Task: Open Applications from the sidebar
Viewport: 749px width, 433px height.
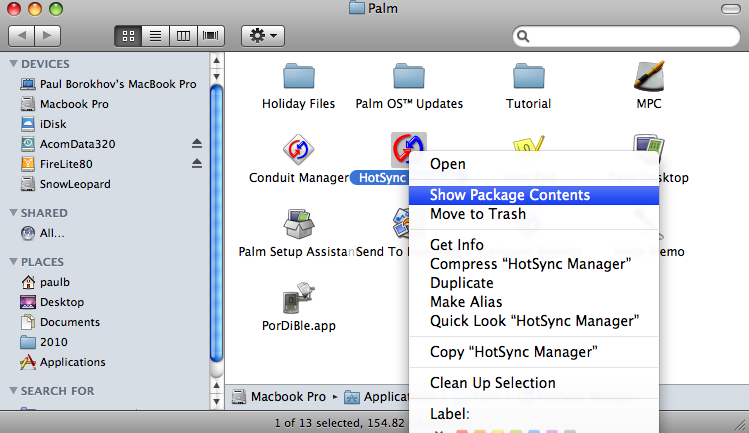Action: (x=63, y=362)
